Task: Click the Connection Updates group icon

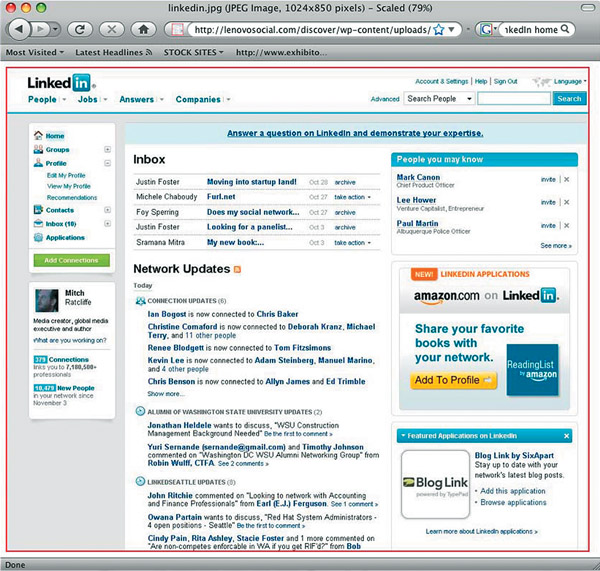Action: click(140, 301)
